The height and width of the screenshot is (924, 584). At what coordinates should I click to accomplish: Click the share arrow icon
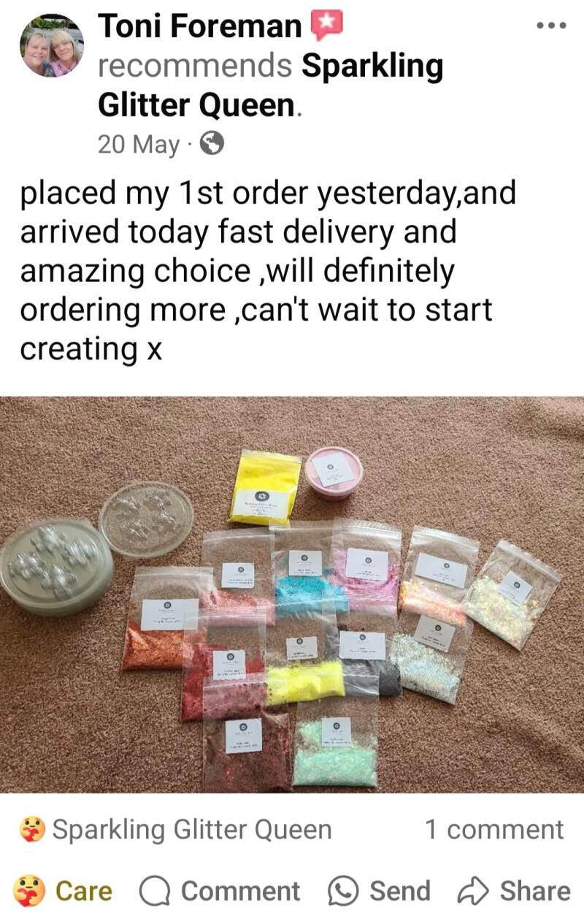tap(473, 891)
